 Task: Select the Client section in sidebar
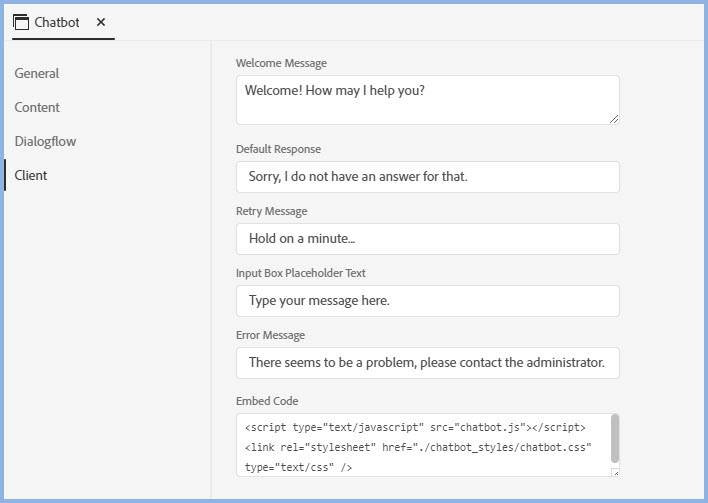pos(31,175)
